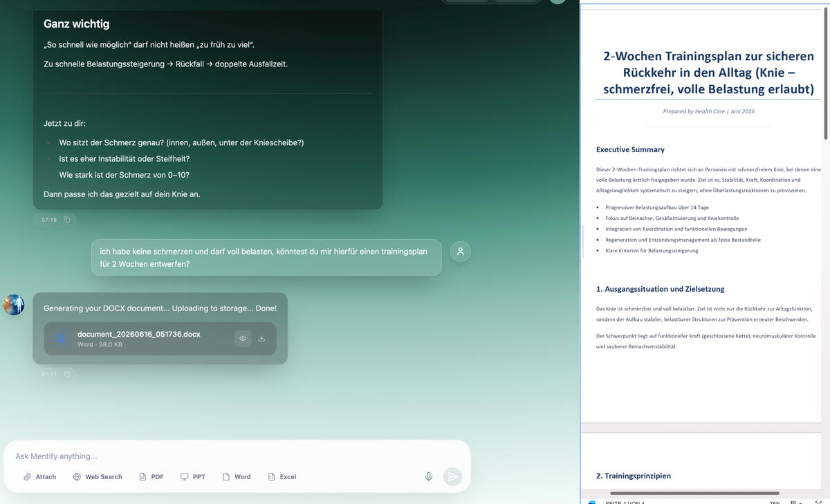The image size is (830, 504).
Task: Enable Web Search for the prompt
Action: [x=98, y=477]
